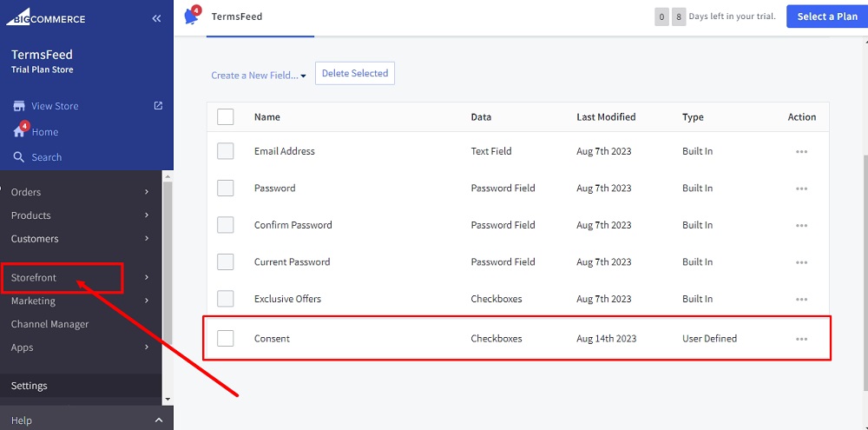The image size is (868, 430).
Task: Click the Search magnifier icon
Action: click(18, 157)
